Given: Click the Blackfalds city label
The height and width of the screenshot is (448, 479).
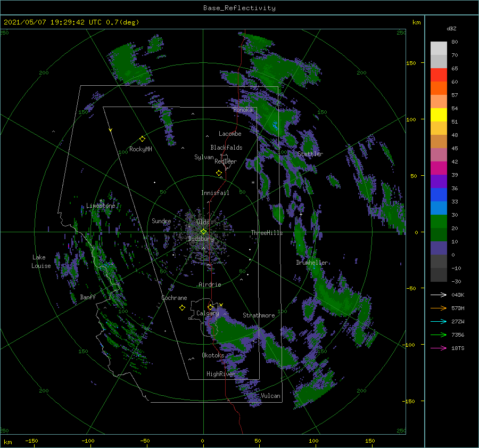Looking at the screenshot, I should (x=226, y=148).
